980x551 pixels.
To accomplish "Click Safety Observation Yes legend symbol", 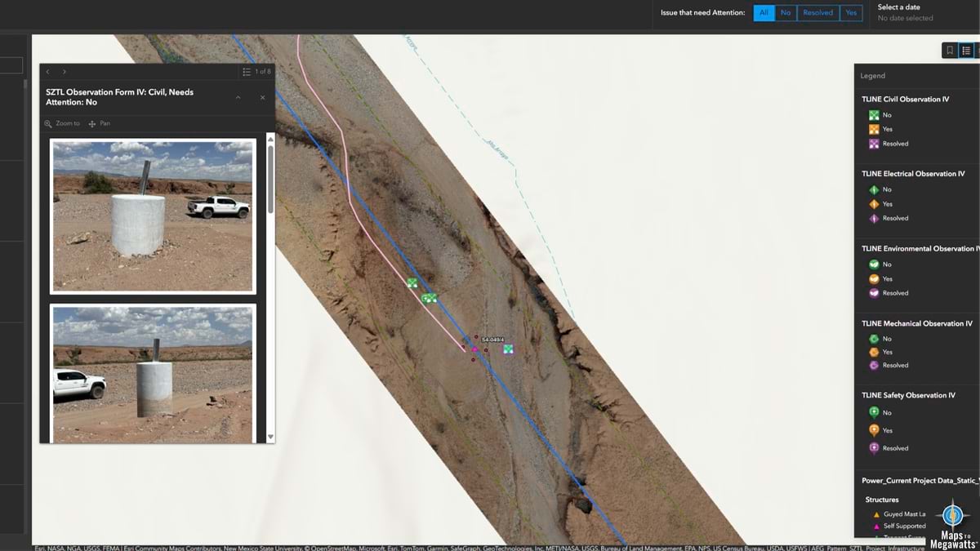I will 874,430.
